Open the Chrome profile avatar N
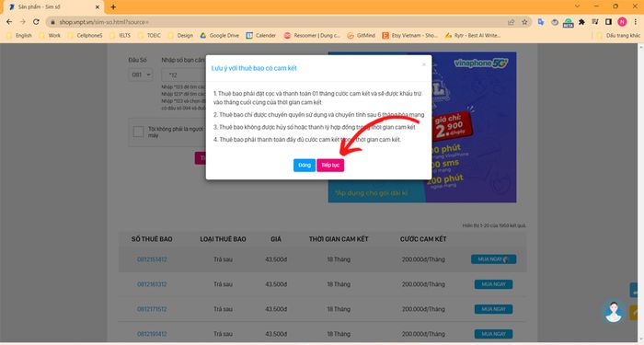 click(622, 22)
